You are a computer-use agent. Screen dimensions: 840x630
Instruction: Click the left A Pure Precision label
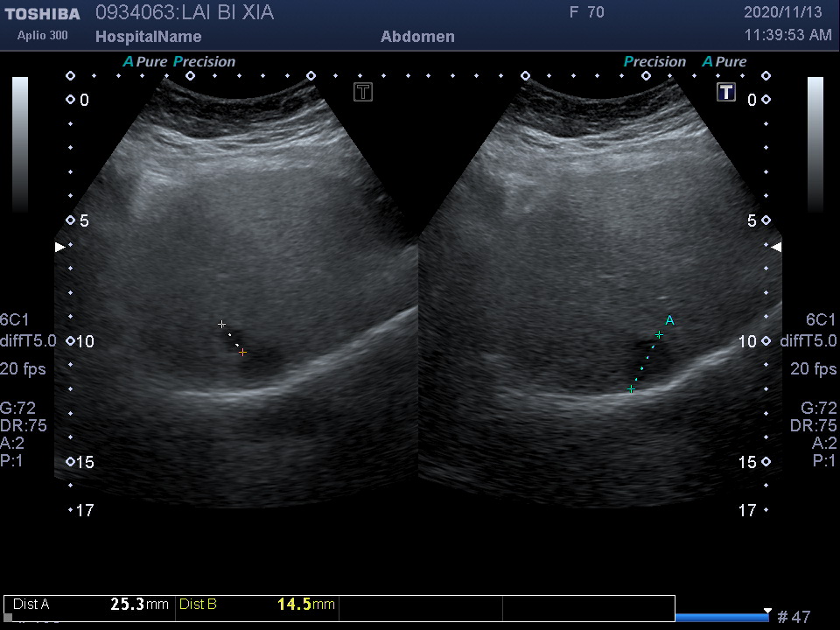pos(179,61)
